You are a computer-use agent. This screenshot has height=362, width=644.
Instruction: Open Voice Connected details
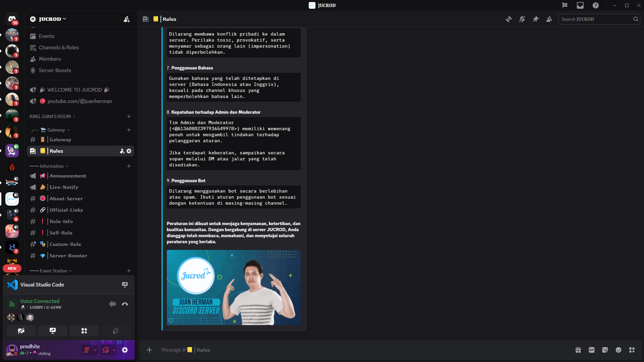(x=40, y=301)
